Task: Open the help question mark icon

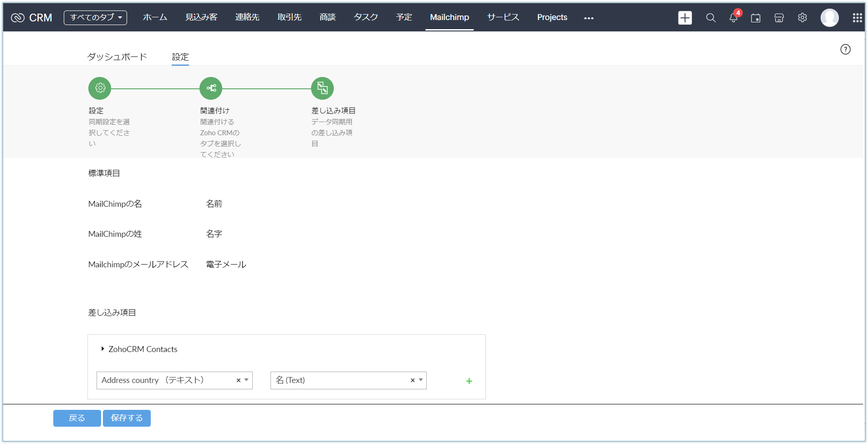Action: 846,49
